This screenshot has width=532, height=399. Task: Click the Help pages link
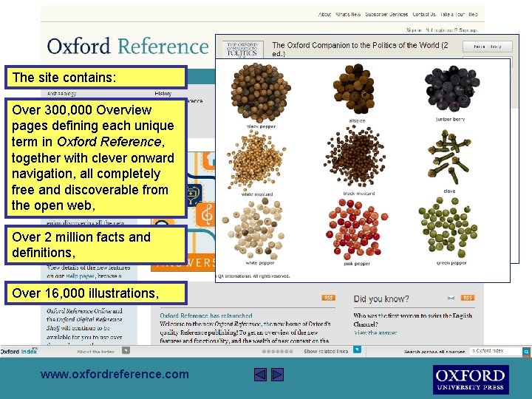pyautogui.click(x=80, y=276)
